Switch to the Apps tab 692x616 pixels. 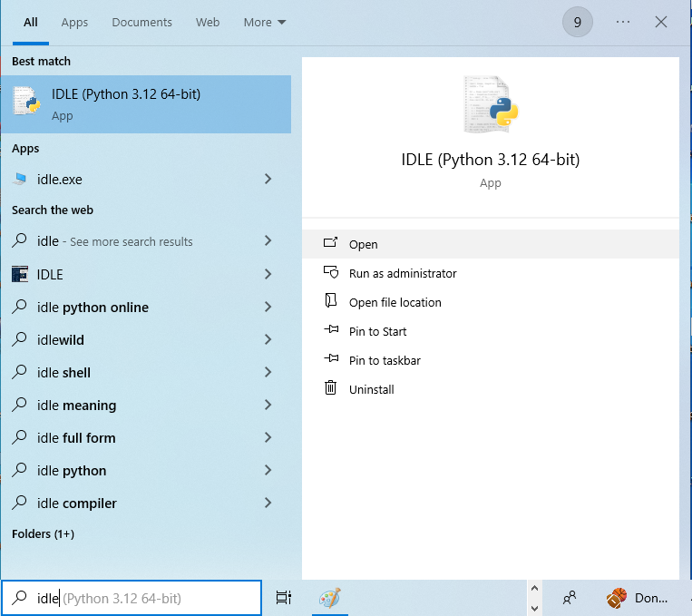tap(74, 22)
